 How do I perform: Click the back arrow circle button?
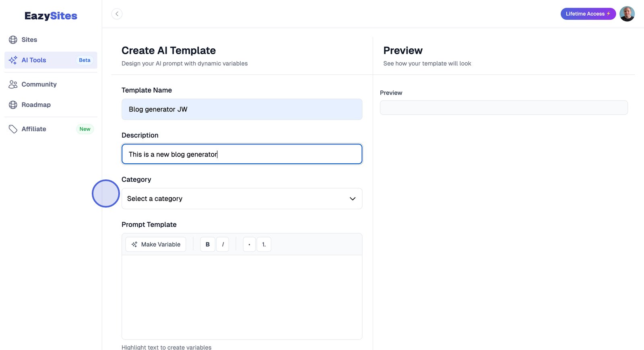(117, 14)
